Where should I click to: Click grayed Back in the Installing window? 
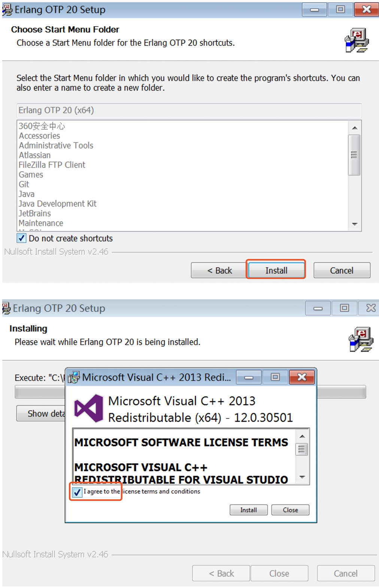221,573
